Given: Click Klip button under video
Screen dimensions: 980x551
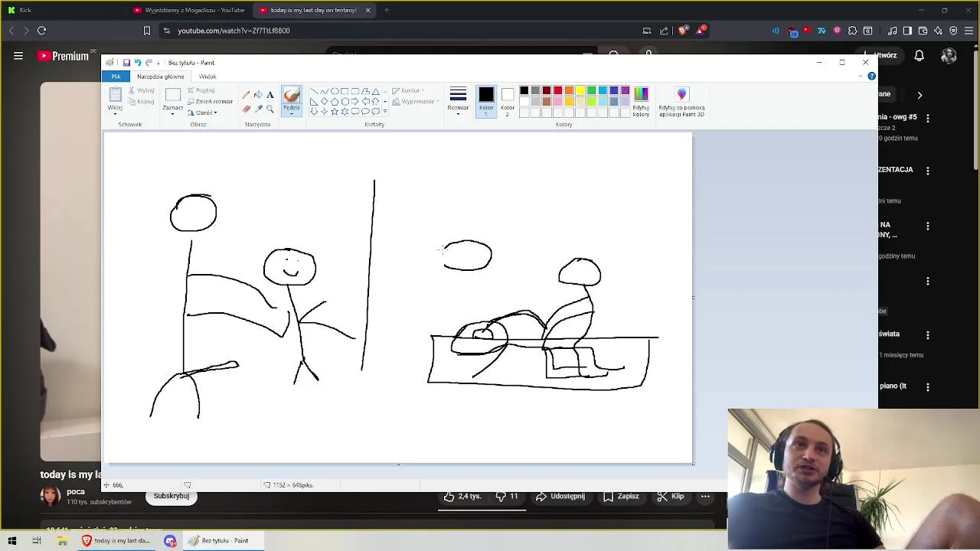Looking at the screenshot, I should tap(671, 497).
